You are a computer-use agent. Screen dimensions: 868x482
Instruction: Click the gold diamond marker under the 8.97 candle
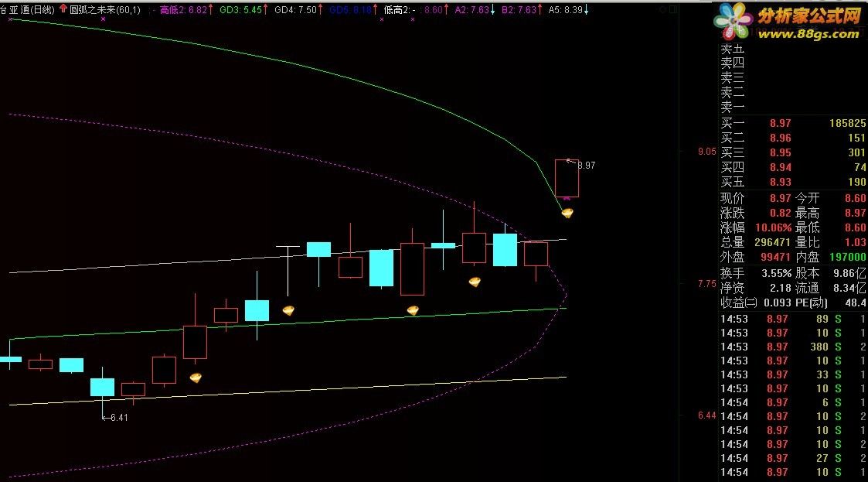[x=567, y=213]
